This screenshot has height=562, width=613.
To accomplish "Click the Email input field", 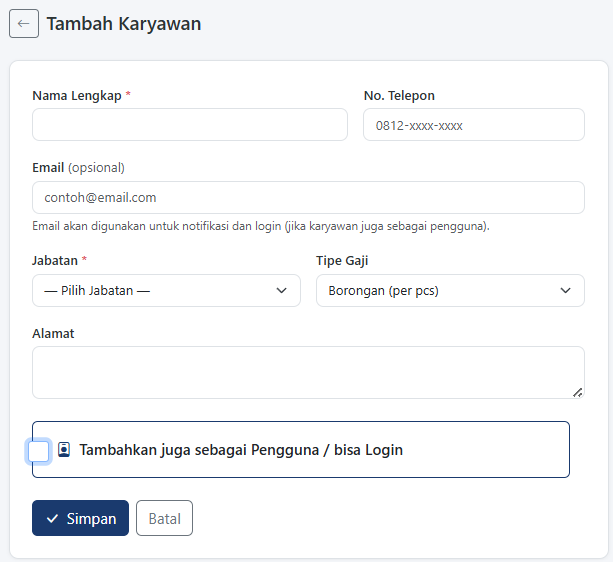I will click(308, 197).
